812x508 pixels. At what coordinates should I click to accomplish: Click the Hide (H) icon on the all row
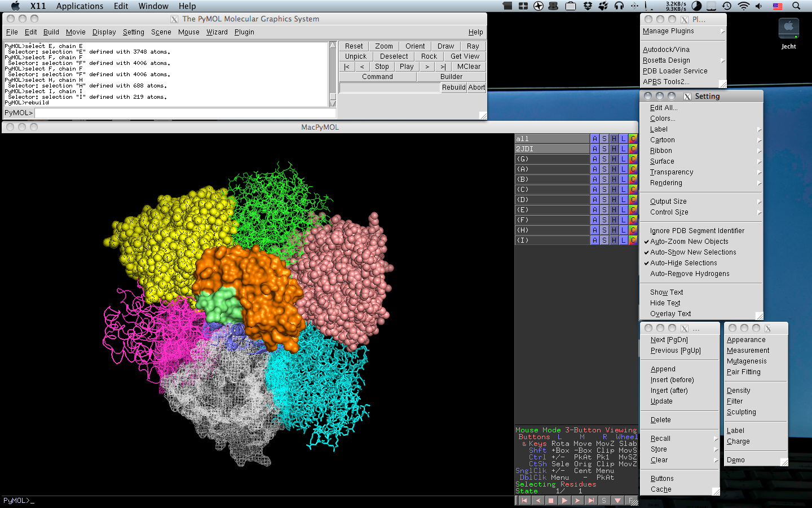[614, 138]
